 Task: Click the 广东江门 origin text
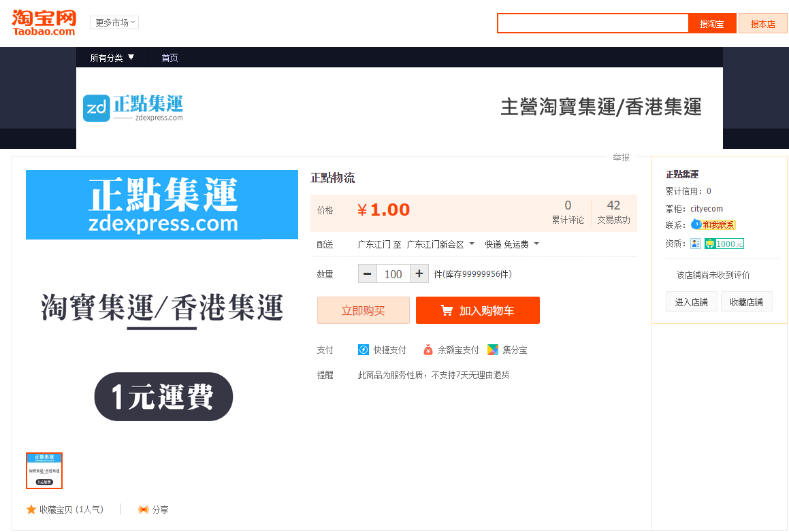pos(374,244)
